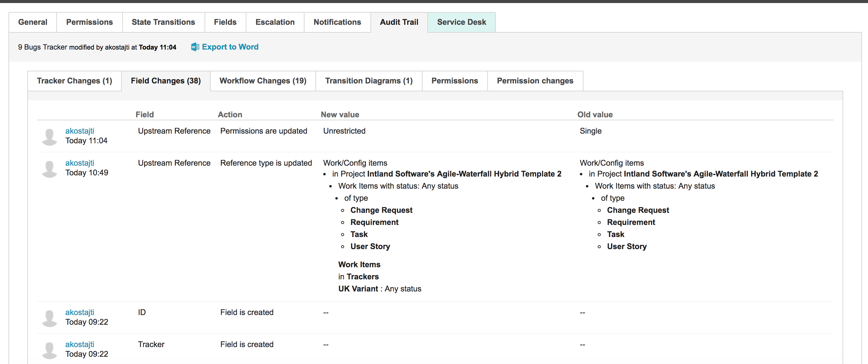Open the Audit Trail tab
Screen dimensions: 868x364
399,22
